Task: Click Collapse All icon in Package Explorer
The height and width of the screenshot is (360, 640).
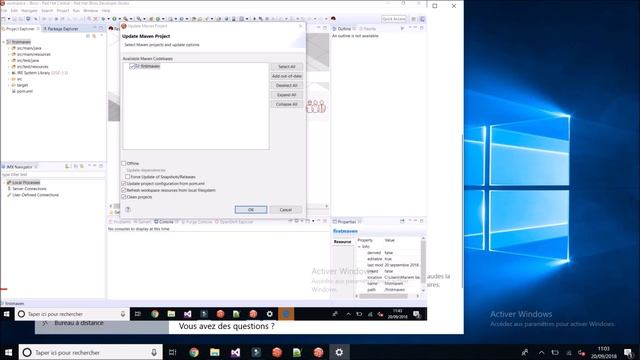Action: pyautogui.click(x=88, y=36)
